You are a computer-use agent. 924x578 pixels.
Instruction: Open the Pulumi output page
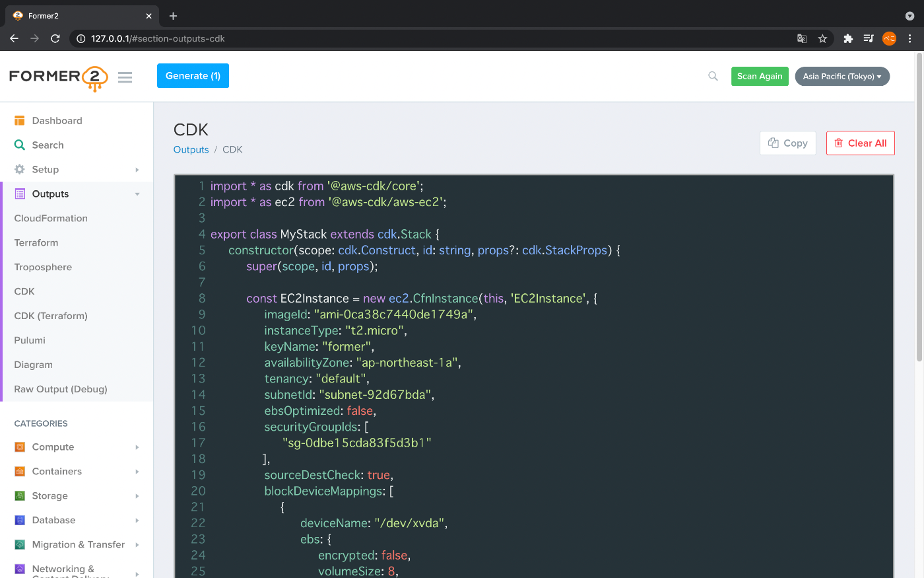[x=30, y=340]
